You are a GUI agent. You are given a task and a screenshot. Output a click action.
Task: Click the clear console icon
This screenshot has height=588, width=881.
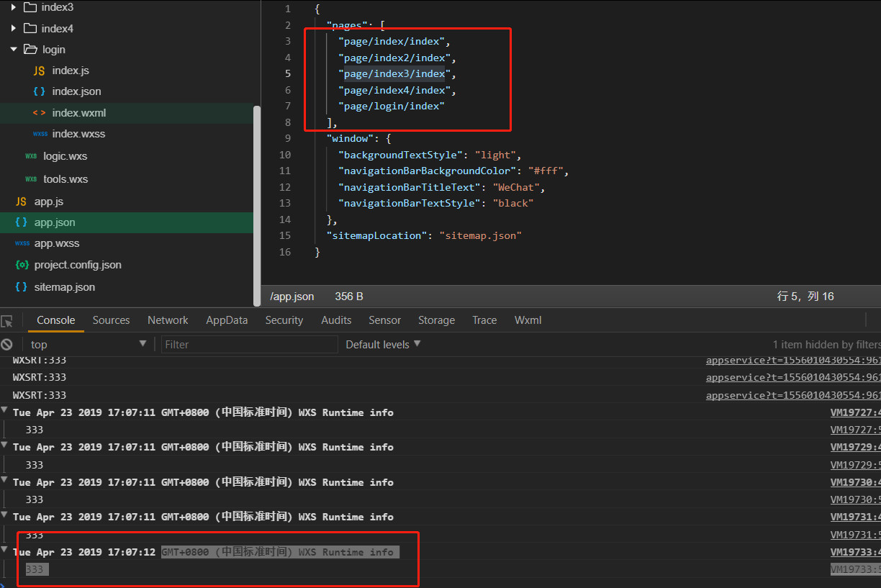[x=7, y=345]
